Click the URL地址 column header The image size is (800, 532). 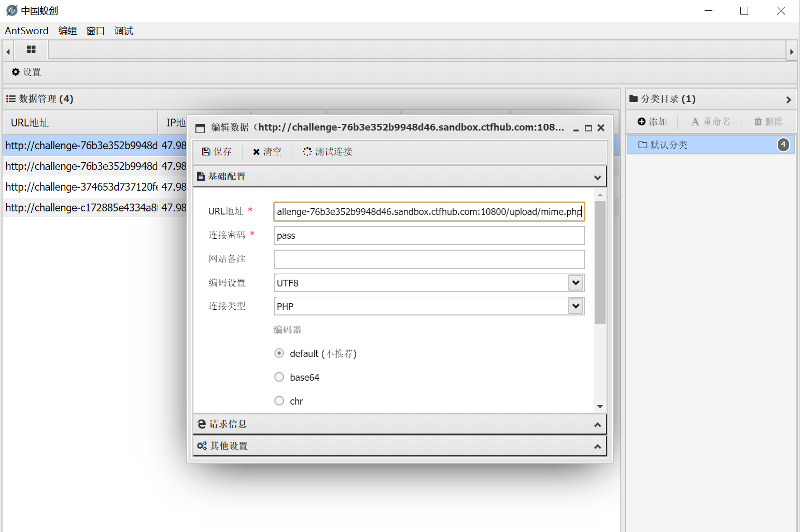(80, 123)
